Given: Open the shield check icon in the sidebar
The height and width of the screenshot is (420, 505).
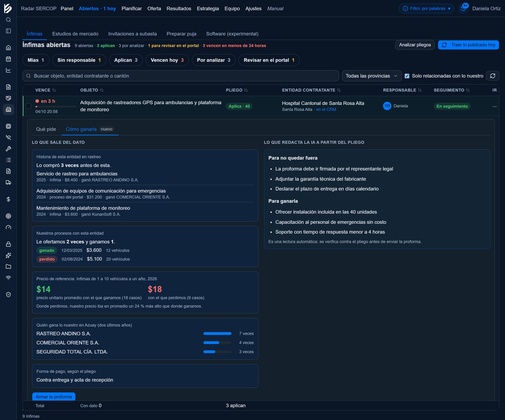Looking at the screenshot, I should click(x=8, y=295).
